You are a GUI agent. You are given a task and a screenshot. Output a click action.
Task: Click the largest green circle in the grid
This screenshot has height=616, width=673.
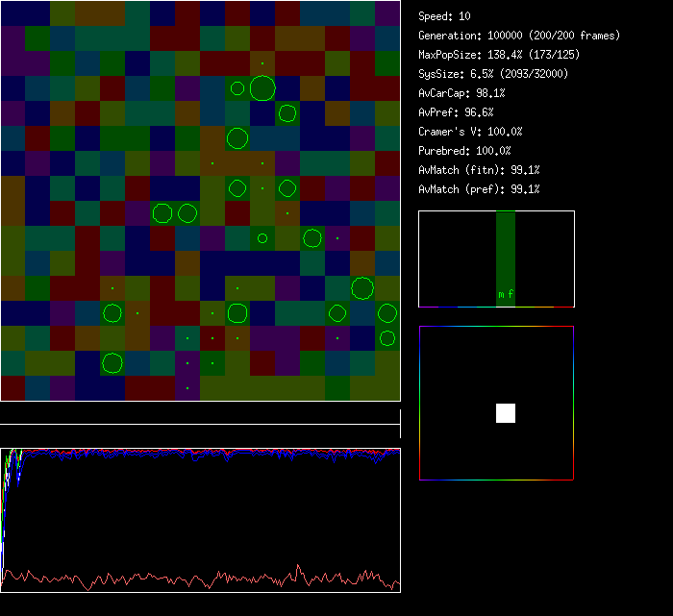(x=262, y=88)
